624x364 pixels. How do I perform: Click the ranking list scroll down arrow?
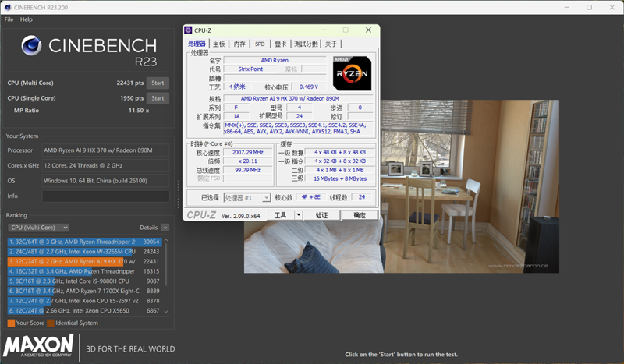166,312
